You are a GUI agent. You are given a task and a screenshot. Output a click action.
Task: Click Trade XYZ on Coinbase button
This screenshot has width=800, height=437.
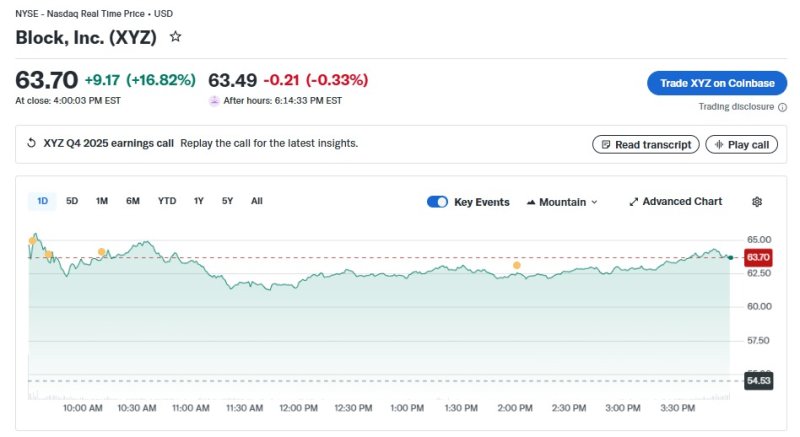[717, 83]
